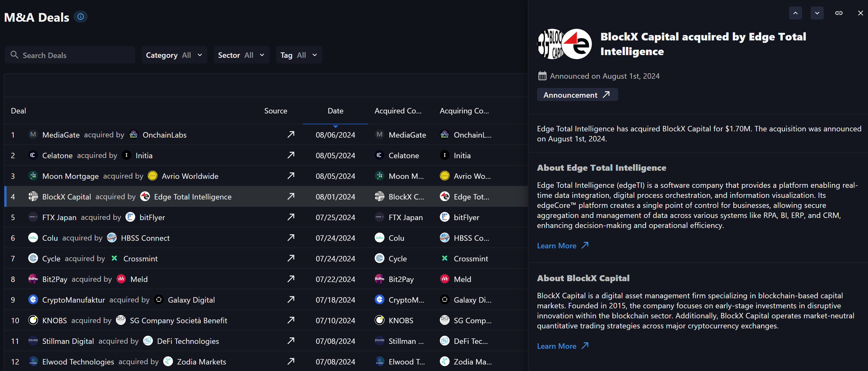Open source link for Moon Mortgage deal
This screenshot has height=371, width=868.
click(x=291, y=176)
